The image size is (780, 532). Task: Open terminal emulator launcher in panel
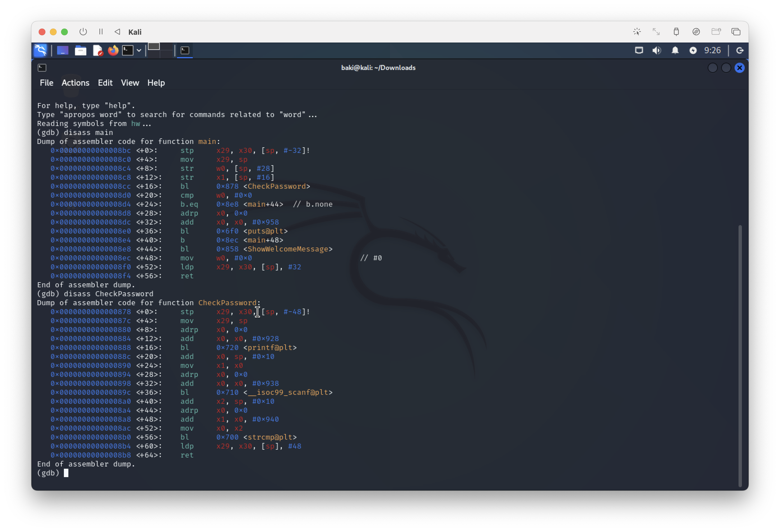point(128,50)
